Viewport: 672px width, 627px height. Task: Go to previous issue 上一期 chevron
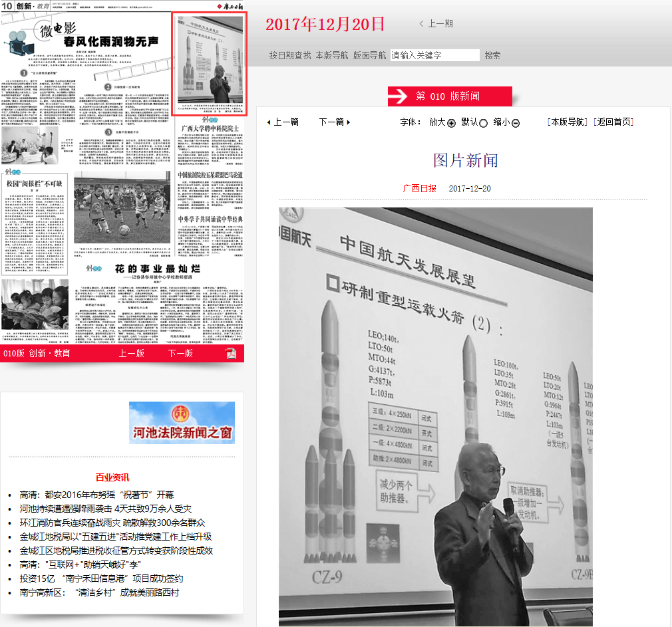422,24
